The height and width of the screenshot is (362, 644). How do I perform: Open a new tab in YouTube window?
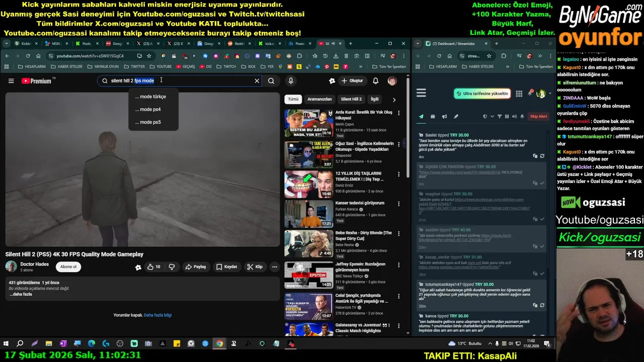coord(351,44)
